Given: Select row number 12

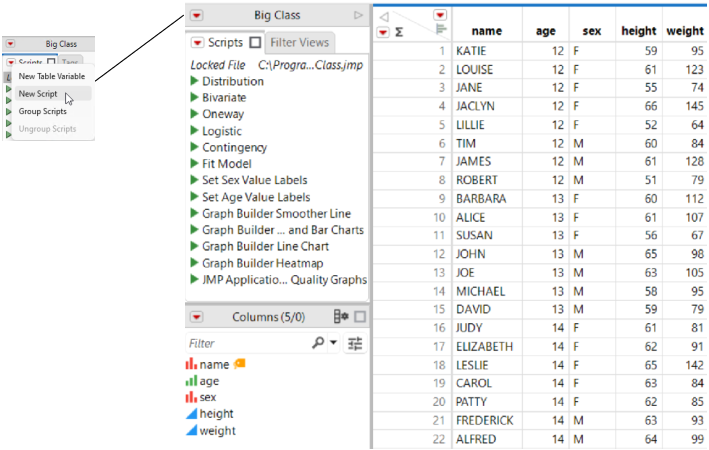Looking at the screenshot, I should pyautogui.click(x=439, y=254).
